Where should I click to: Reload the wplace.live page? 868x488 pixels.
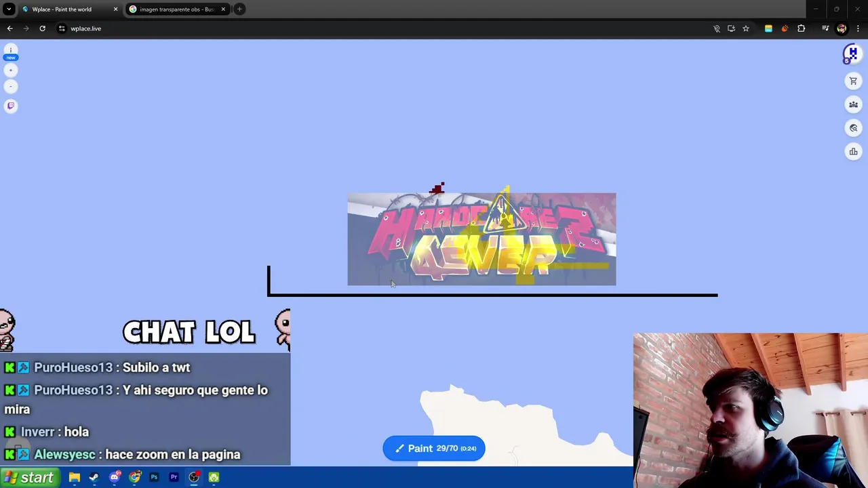[x=42, y=28]
